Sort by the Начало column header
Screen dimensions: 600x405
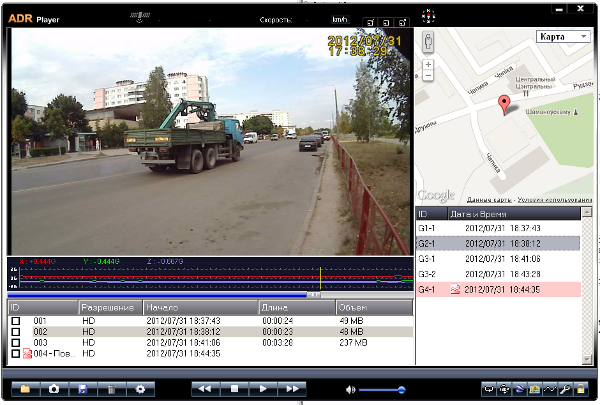tap(201, 307)
